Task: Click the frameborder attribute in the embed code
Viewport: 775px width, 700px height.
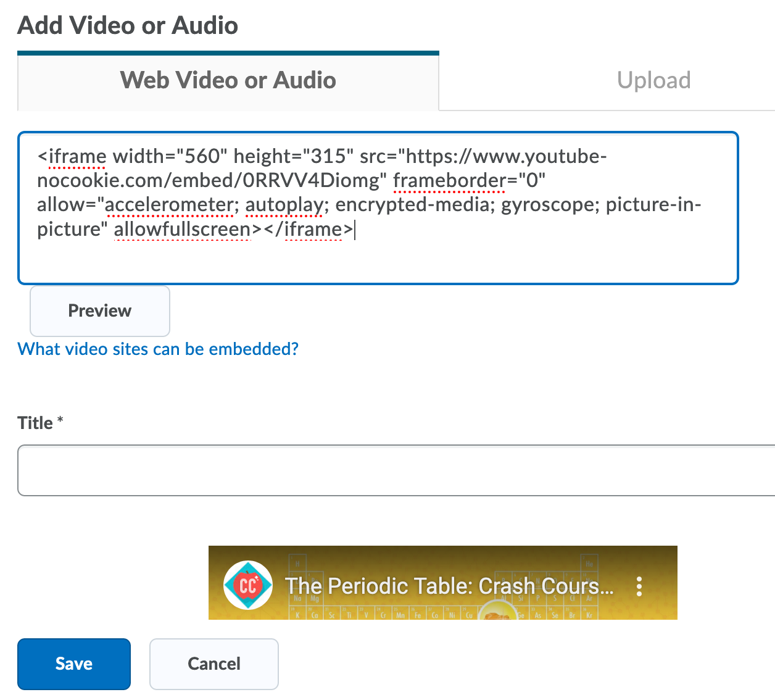Action: [450, 180]
